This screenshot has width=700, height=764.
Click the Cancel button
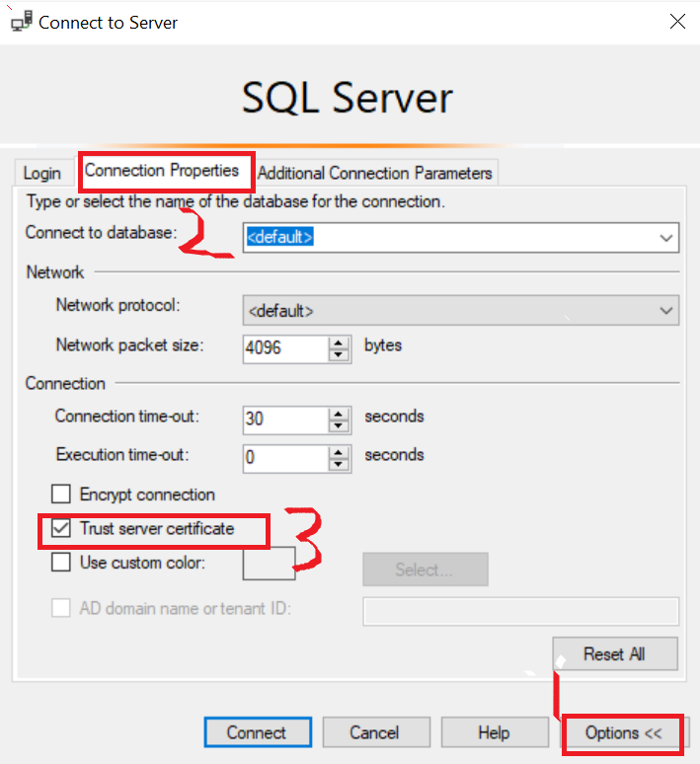376,732
